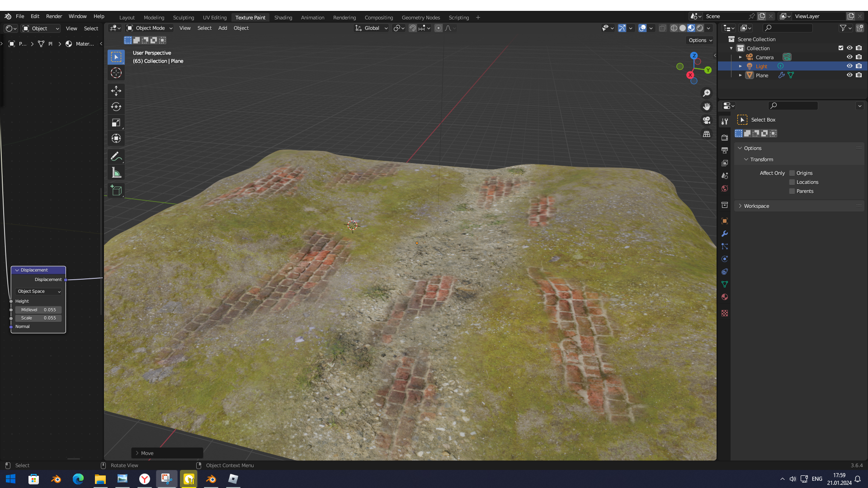Open the World properties tab
868x488 pixels.
[725, 188]
